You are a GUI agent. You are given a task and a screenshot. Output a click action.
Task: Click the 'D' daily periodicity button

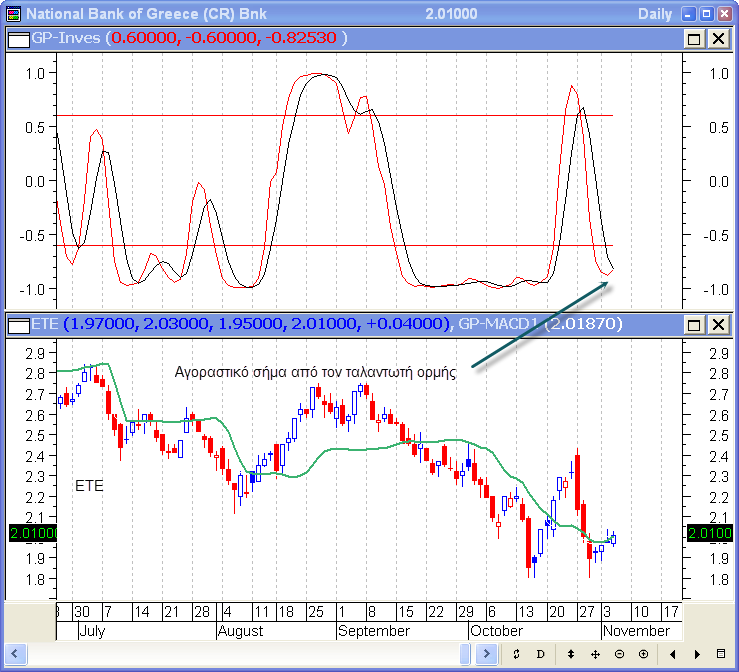540,654
